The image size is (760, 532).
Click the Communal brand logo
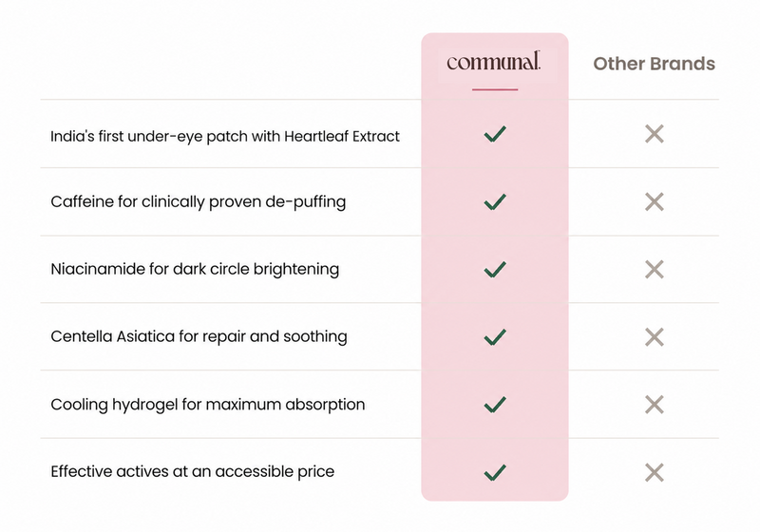click(493, 62)
